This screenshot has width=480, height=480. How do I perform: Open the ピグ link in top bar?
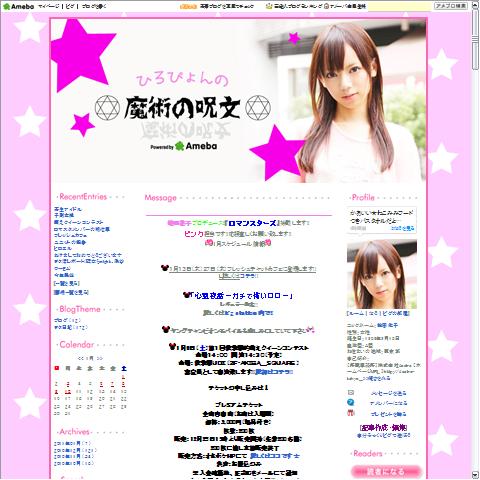70,6
